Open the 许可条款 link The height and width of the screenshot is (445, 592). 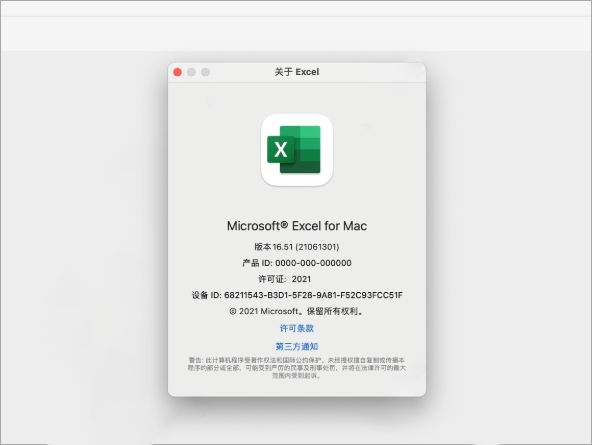[x=297, y=328]
